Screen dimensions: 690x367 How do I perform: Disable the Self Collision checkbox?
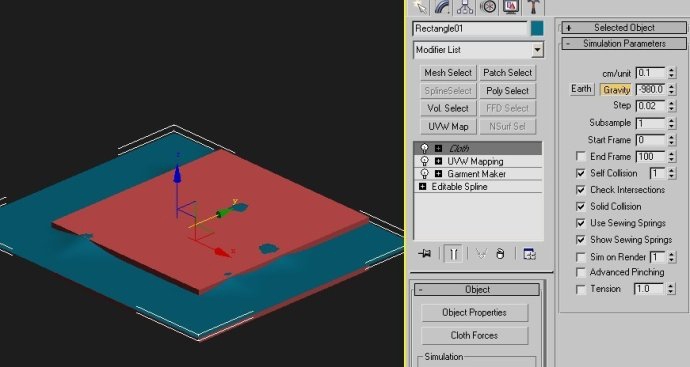click(x=581, y=173)
